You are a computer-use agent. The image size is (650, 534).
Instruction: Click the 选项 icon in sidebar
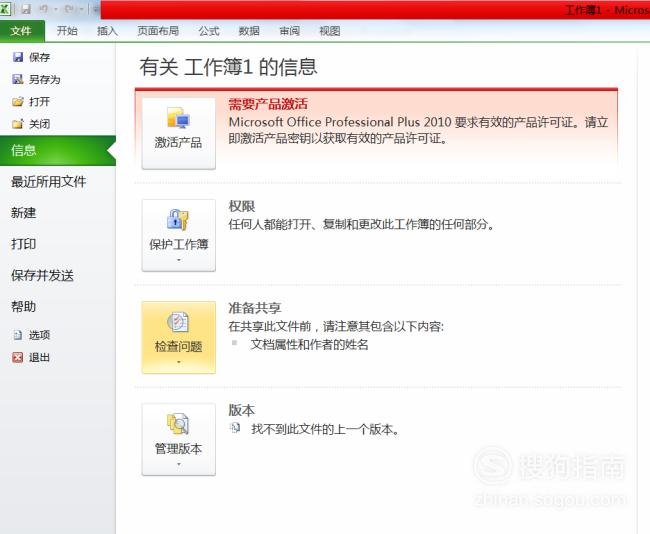(18, 335)
